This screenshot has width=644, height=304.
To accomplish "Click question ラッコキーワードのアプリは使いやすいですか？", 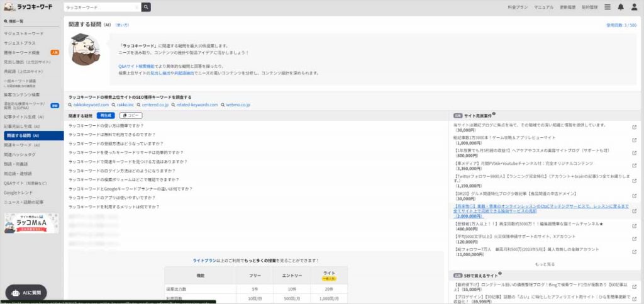I will [112, 198].
